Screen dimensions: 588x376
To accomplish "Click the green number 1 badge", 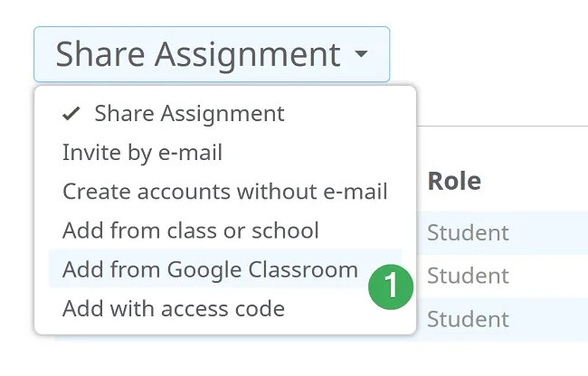I will [x=391, y=286].
